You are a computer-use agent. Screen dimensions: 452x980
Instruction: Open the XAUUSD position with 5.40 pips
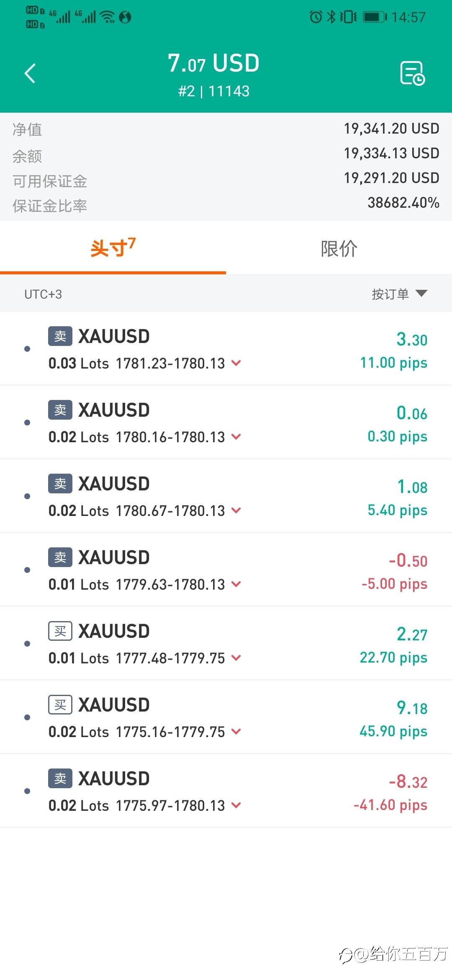pos(226,496)
